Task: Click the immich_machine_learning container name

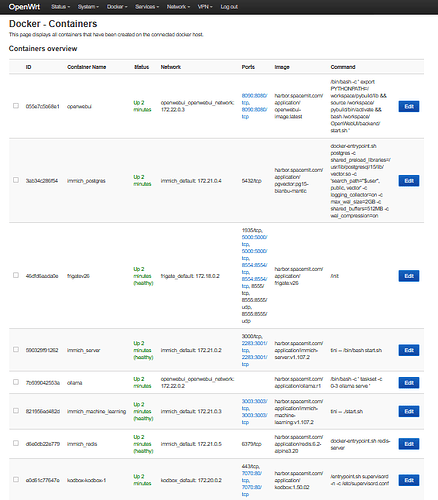Action: [x=96, y=412]
